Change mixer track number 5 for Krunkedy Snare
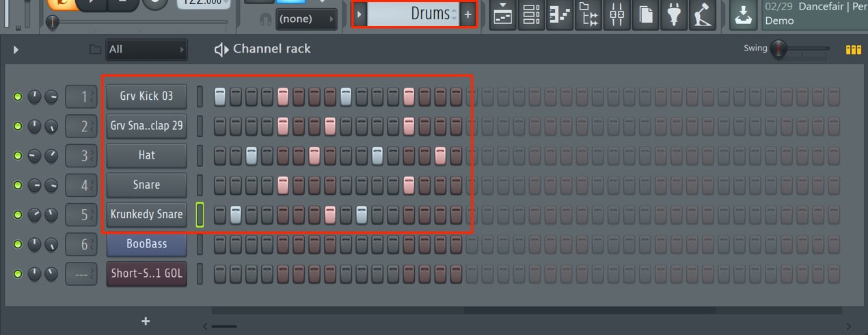Viewport: 868px width, 335px height. coord(81,214)
